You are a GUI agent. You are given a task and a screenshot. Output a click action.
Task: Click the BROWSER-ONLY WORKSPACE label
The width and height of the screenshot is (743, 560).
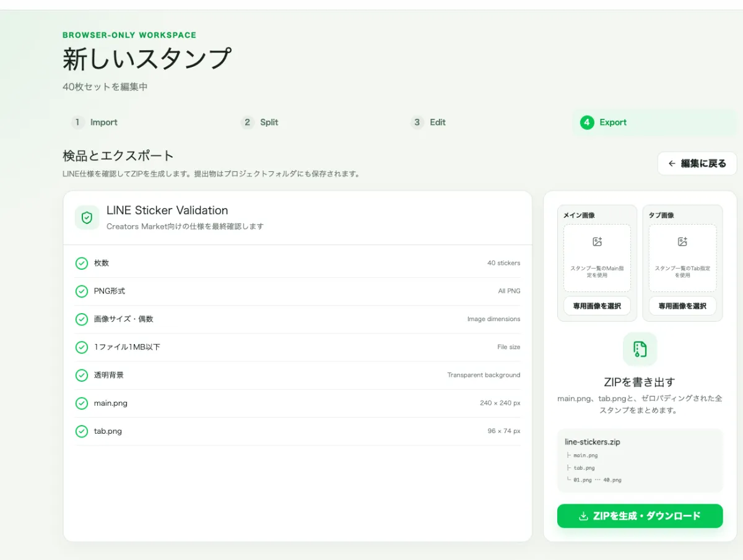click(x=129, y=35)
